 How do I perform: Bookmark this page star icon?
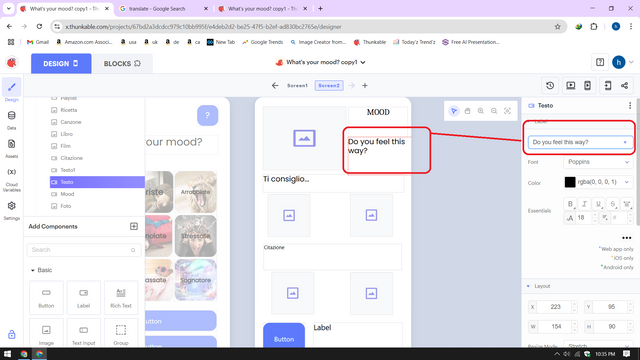coord(558,27)
